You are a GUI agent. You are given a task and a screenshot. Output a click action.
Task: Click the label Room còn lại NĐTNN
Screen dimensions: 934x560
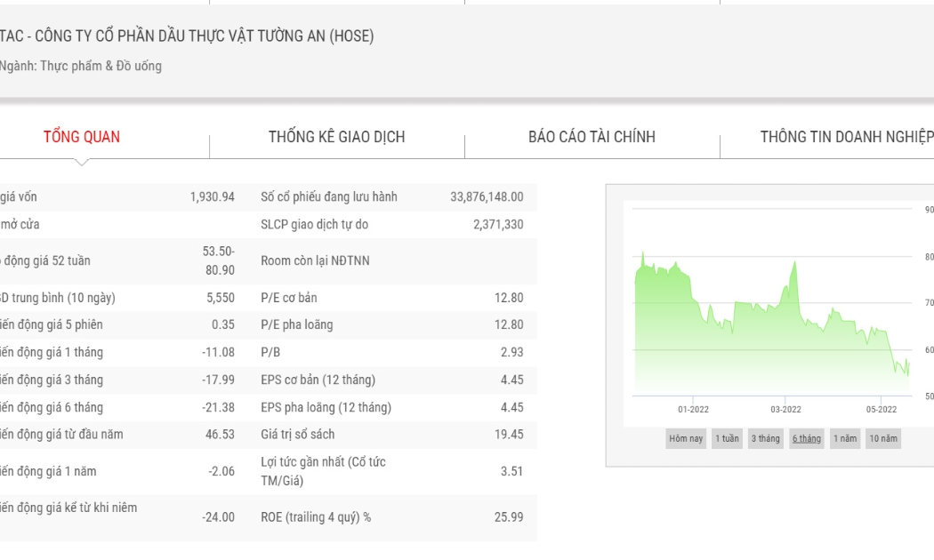tap(315, 260)
